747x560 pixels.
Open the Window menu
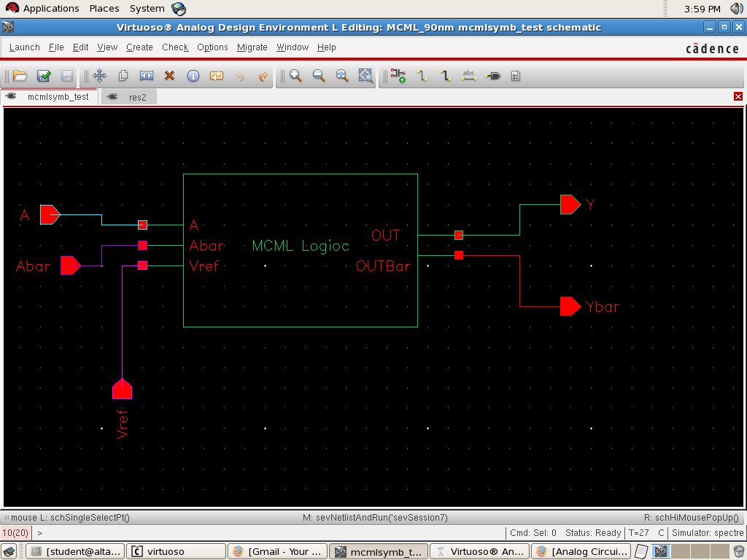[x=293, y=47]
